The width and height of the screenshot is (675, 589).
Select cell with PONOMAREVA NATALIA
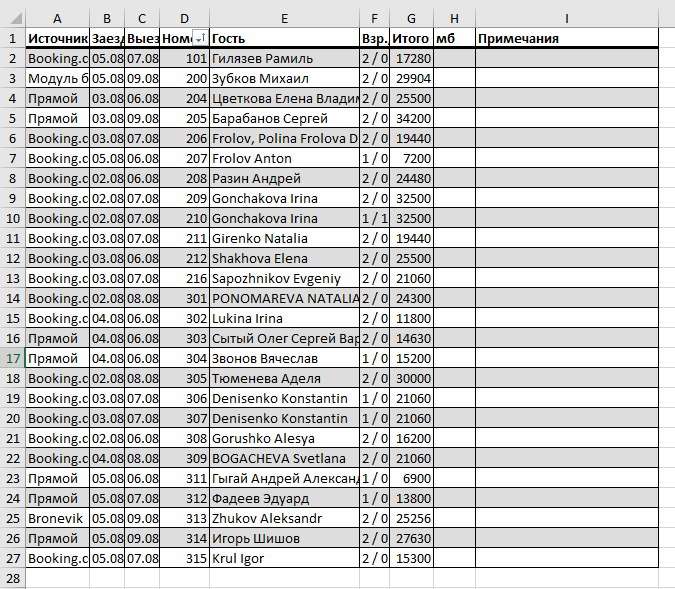(x=284, y=298)
